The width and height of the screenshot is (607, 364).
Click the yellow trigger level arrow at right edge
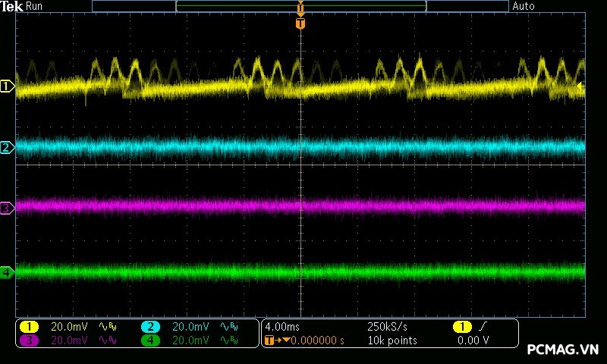pyautogui.click(x=580, y=86)
